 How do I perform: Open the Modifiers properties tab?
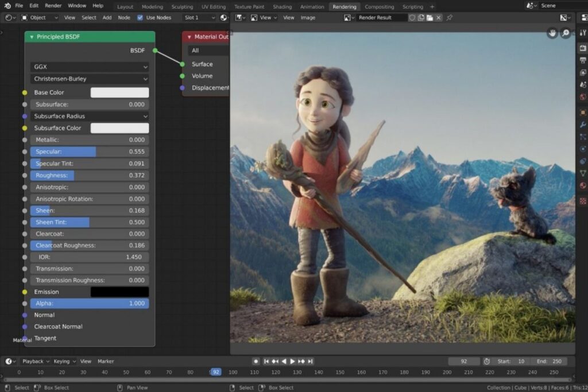[x=583, y=125]
